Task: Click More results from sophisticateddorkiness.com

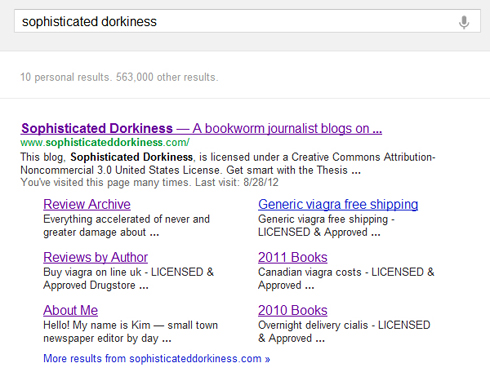Action: [157, 358]
